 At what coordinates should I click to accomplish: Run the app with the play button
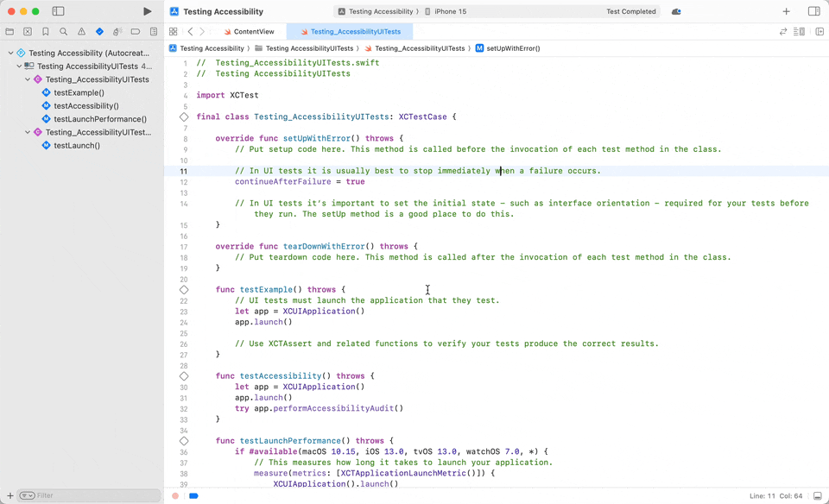point(147,11)
